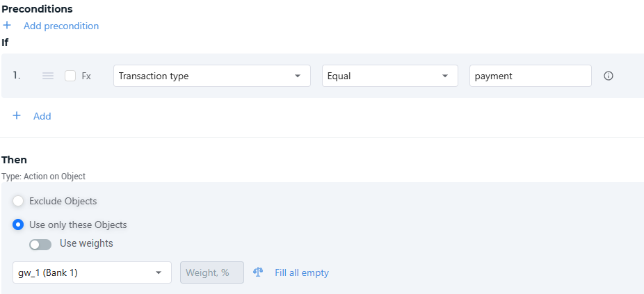Click the caret arrow in Transaction type field
The image size is (644, 294).
pos(298,76)
